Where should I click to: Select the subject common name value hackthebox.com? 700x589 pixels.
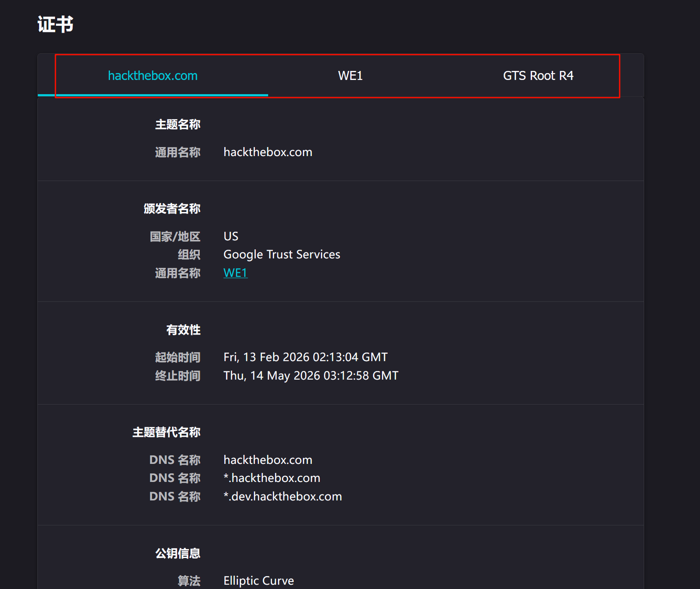tap(268, 152)
